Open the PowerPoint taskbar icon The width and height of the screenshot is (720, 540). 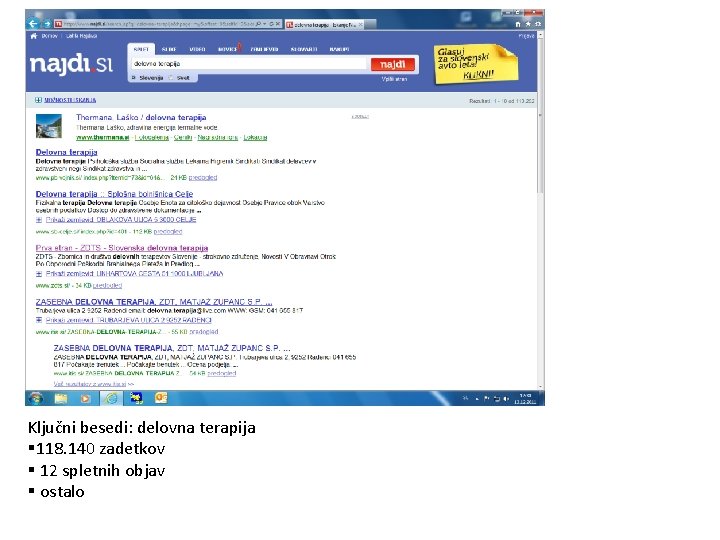click(161, 398)
